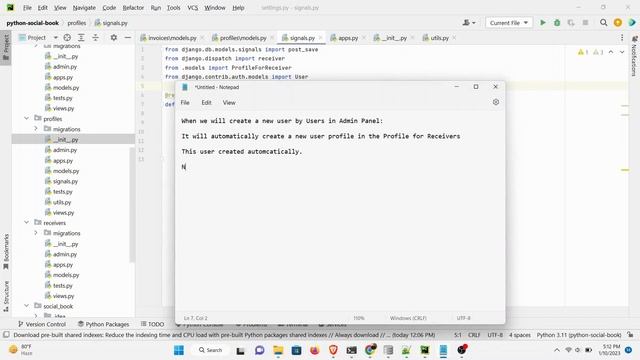
Task: Expand migrations folder under profiles
Action: (x=36, y=129)
